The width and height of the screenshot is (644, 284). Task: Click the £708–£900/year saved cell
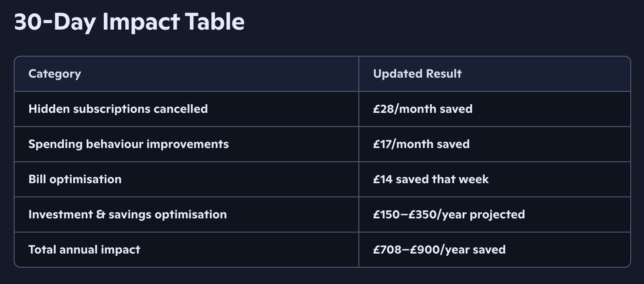[x=494, y=250]
